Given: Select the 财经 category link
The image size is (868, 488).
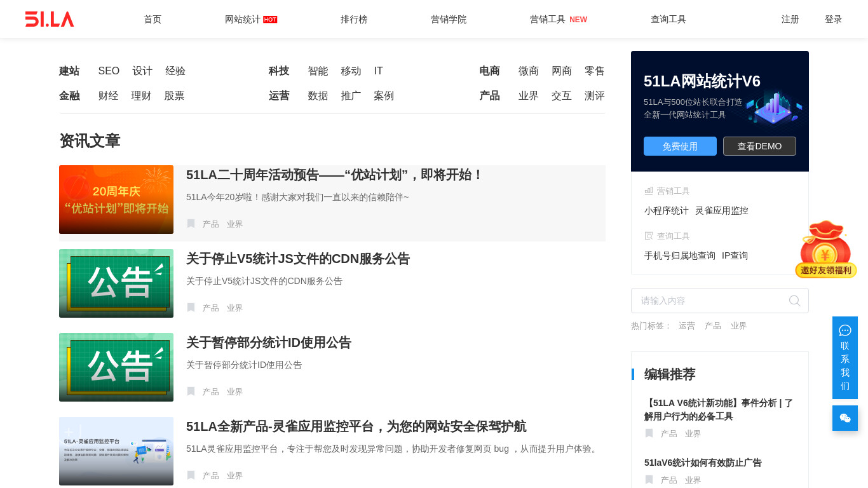Looking at the screenshot, I should click(108, 96).
